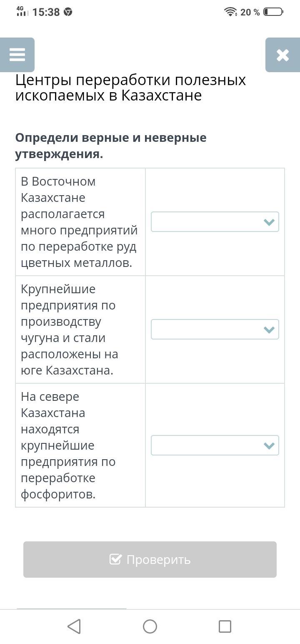The image size is (300, 644).
Task: Open the hamburger menu
Action: point(17,55)
